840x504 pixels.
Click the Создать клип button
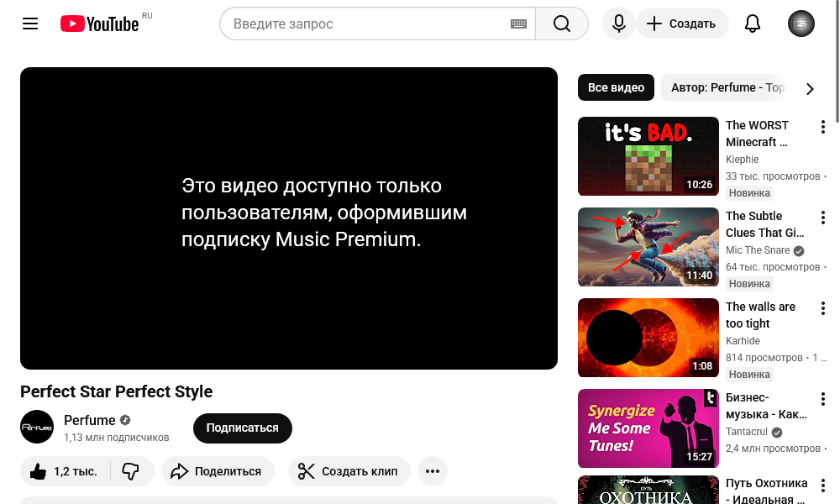click(x=349, y=471)
